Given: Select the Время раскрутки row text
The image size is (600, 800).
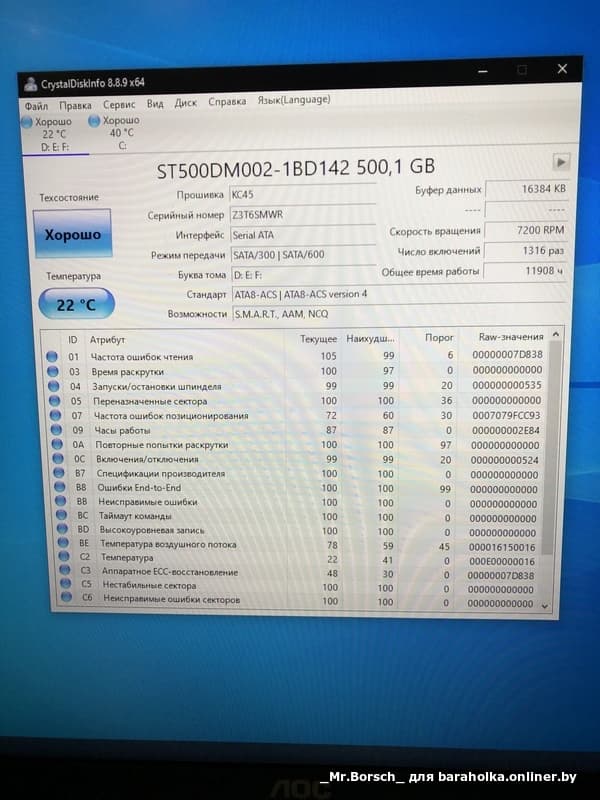Looking at the screenshot, I should pos(128,371).
